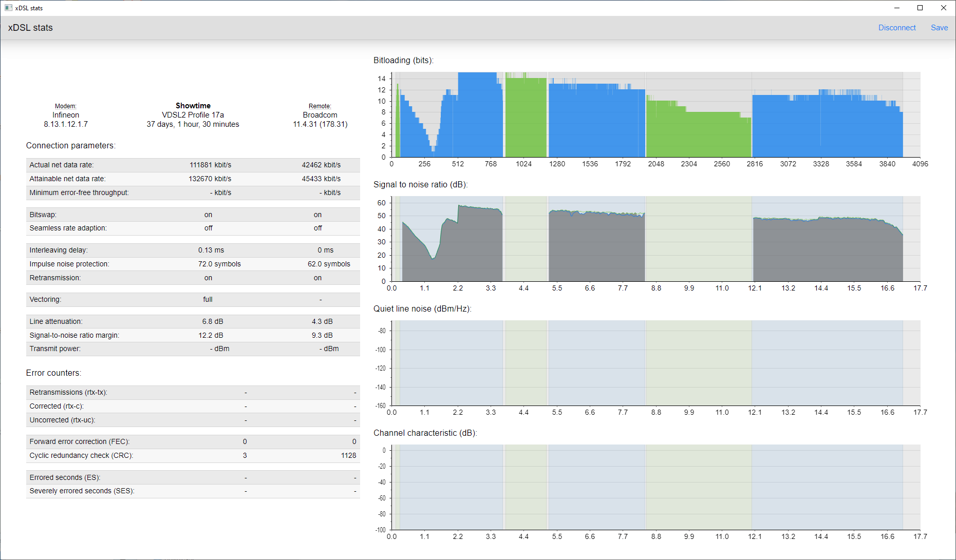Click the remote name 'Broadcom'

coord(320,115)
